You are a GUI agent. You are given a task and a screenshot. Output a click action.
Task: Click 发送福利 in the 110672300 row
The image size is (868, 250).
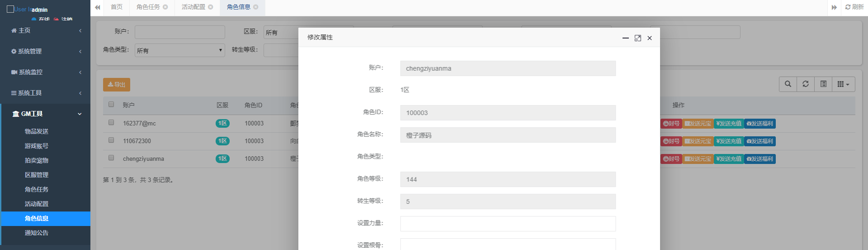coord(760,141)
